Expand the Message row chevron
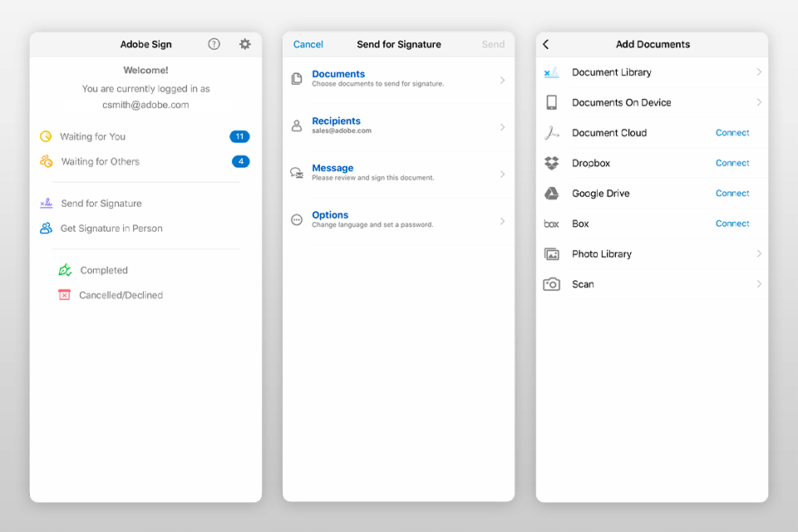798x532 pixels. point(502,174)
